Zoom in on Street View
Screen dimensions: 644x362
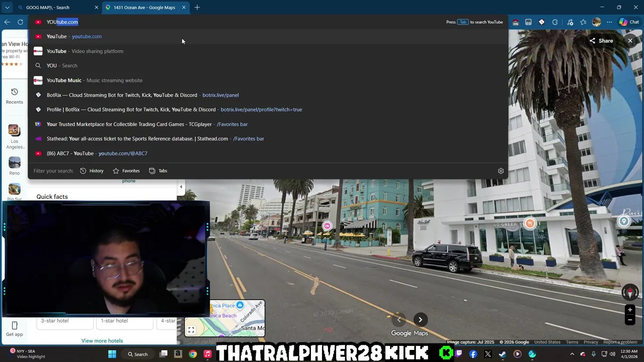pyautogui.click(x=629, y=310)
